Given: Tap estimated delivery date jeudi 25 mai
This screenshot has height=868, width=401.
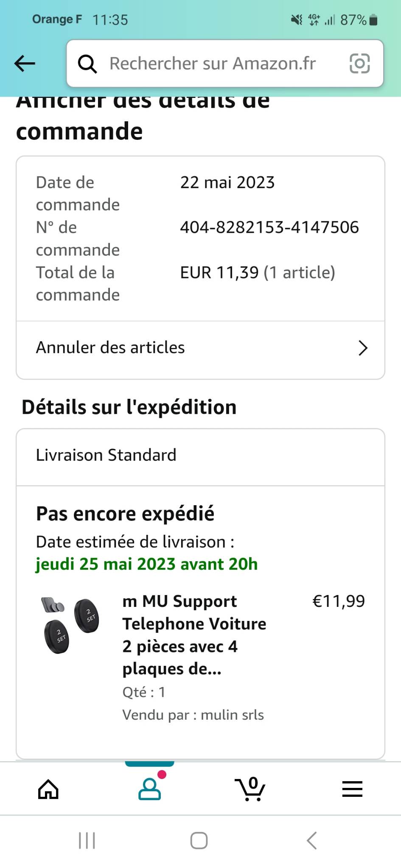Looking at the screenshot, I should [146, 565].
